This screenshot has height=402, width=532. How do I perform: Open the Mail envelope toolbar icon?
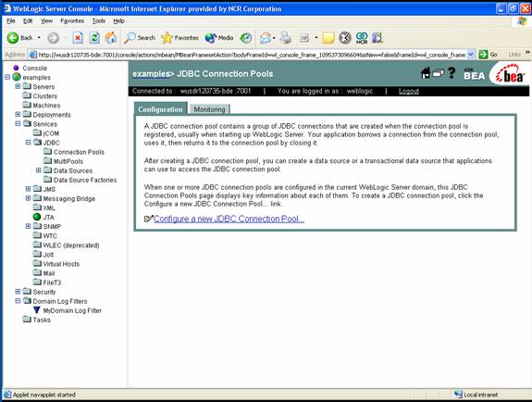pos(266,38)
